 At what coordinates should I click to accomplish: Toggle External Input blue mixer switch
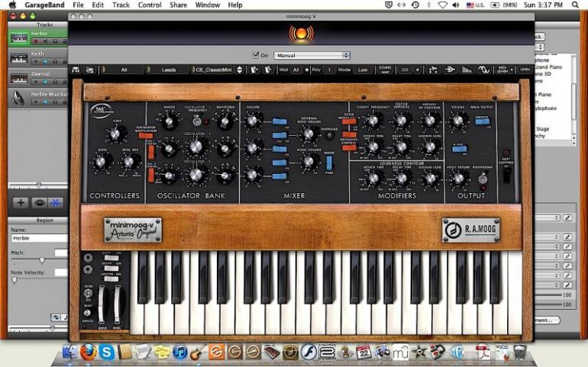coord(279,135)
